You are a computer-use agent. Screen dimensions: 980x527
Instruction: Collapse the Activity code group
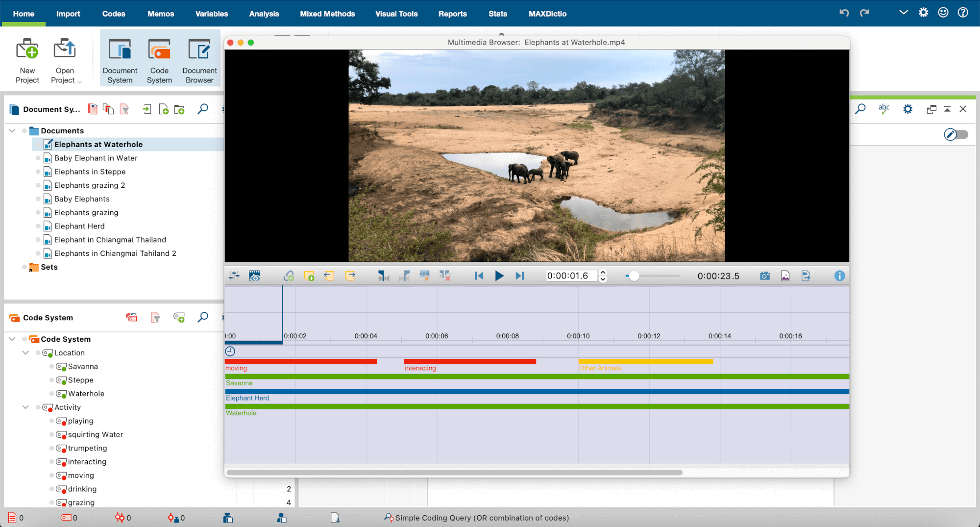pyautogui.click(x=25, y=407)
